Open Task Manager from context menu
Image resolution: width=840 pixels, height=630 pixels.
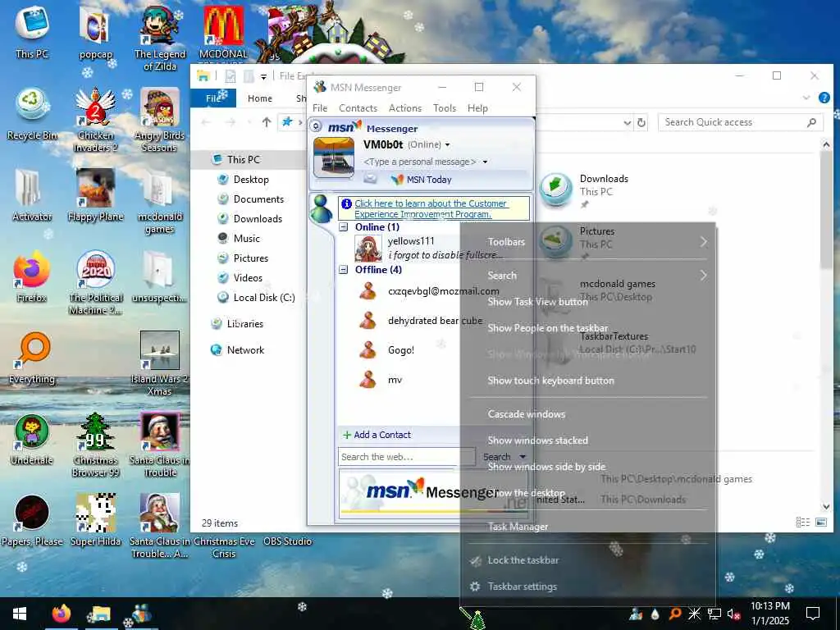[587, 527]
